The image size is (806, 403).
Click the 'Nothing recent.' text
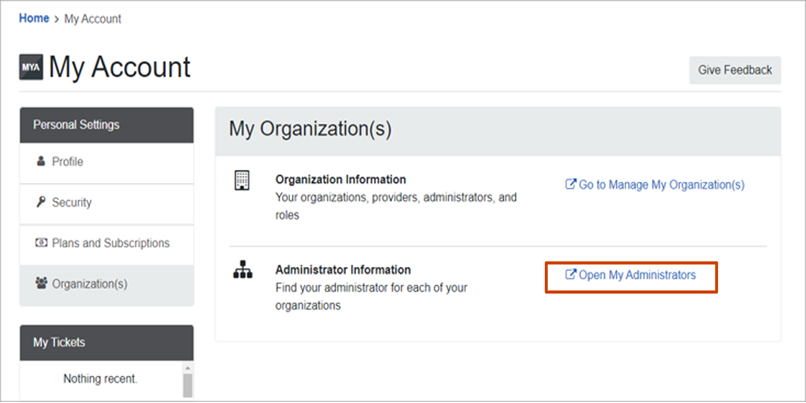tap(101, 379)
